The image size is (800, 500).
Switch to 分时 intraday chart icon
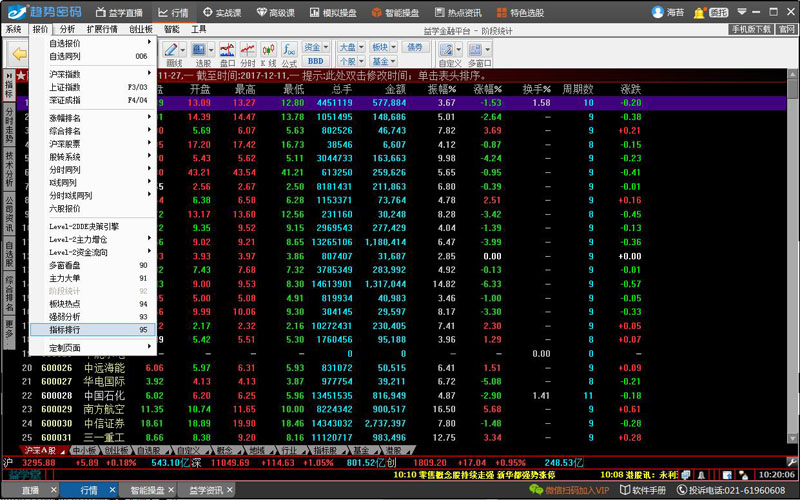pos(248,52)
